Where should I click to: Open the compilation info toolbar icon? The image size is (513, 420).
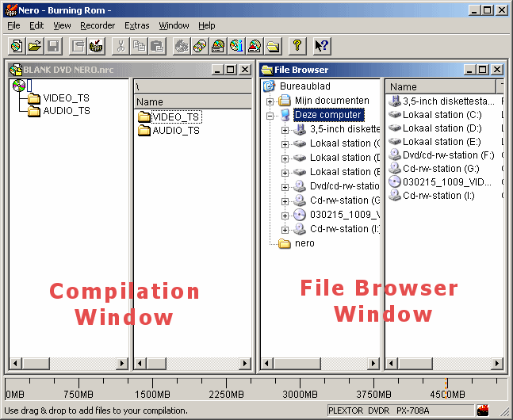[x=78, y=46]
